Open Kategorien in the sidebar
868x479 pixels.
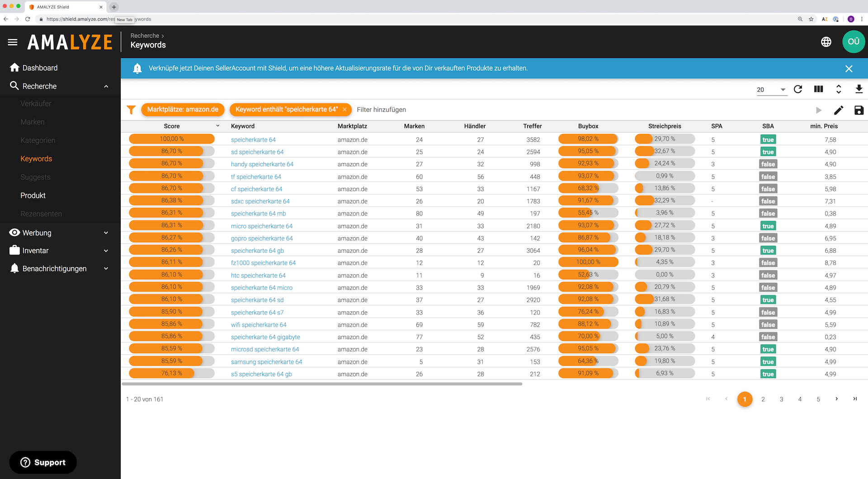(x=38, y=141)
